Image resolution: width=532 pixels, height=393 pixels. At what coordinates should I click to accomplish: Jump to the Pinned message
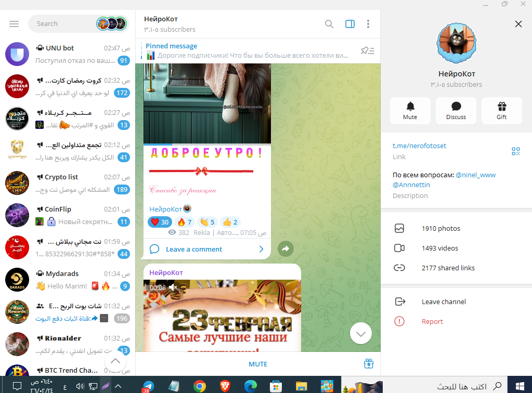246,51
